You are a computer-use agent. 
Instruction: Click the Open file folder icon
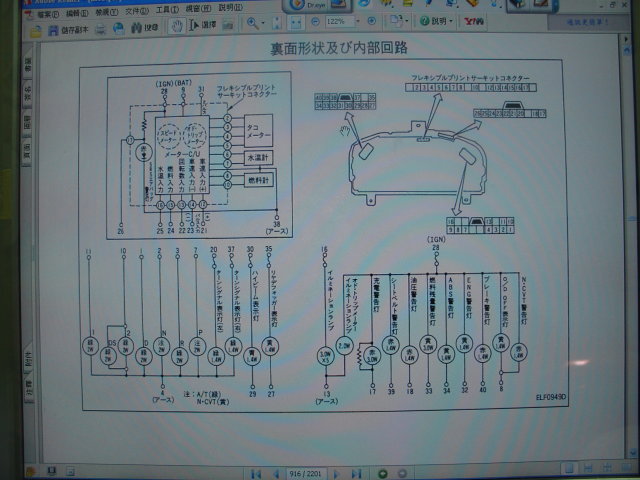36,31
